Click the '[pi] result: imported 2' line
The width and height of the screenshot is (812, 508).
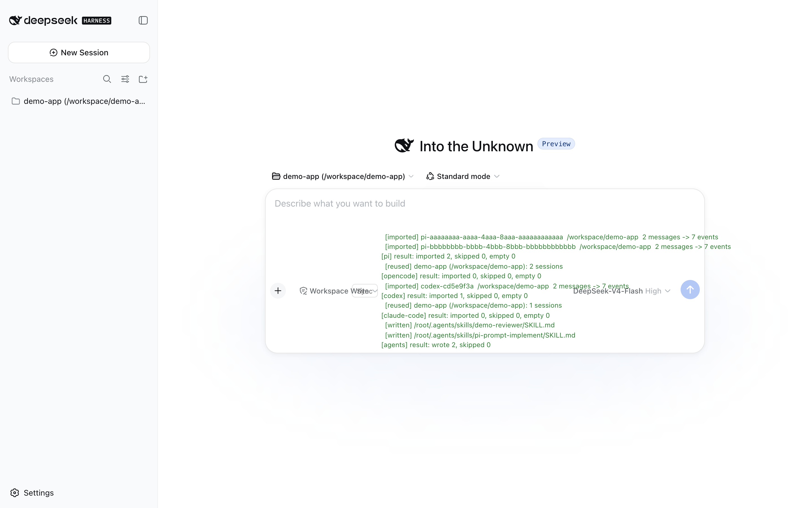tap(448, 256)
